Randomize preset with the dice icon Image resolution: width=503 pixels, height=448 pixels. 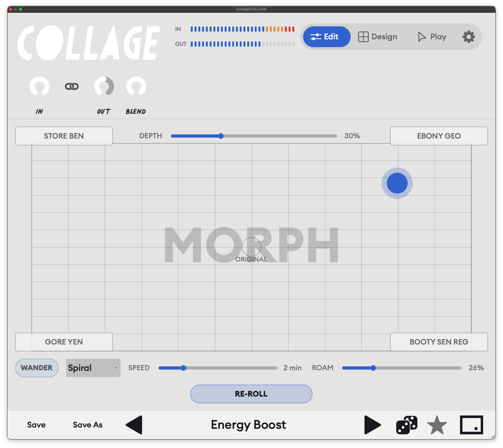pyautogui.click(x=407, y=425)
